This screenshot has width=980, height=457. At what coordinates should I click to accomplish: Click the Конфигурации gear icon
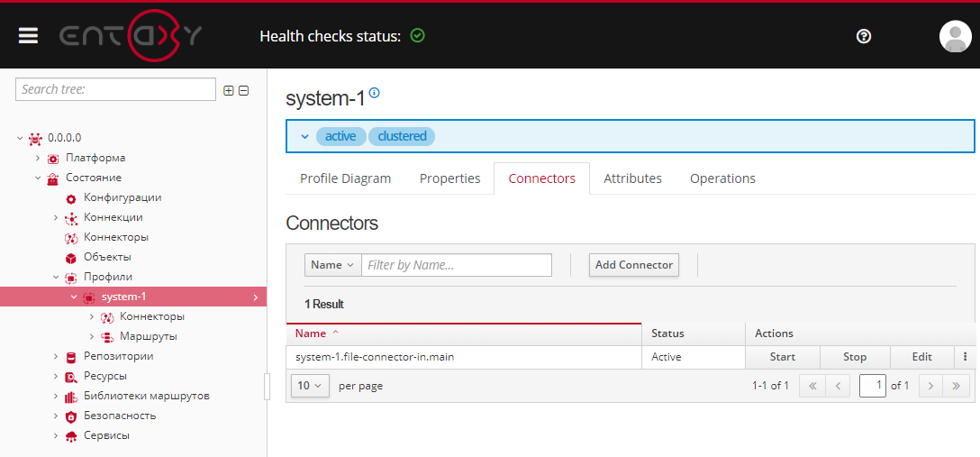pos(71,198)
